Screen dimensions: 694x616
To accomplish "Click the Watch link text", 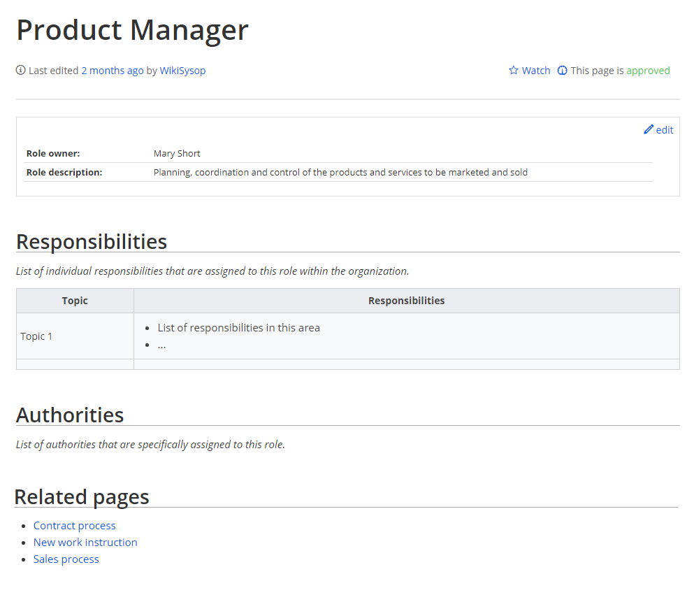I will pos(536,71).
